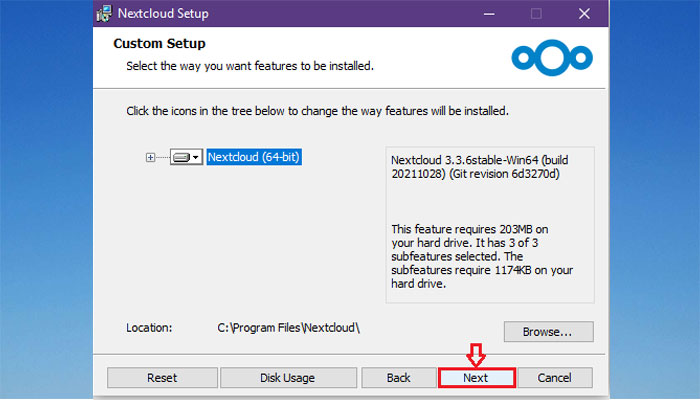The width and height of the screenshot is (700, 400).
Task: Click the hard drive feature install icon
Action: (181, 157)
